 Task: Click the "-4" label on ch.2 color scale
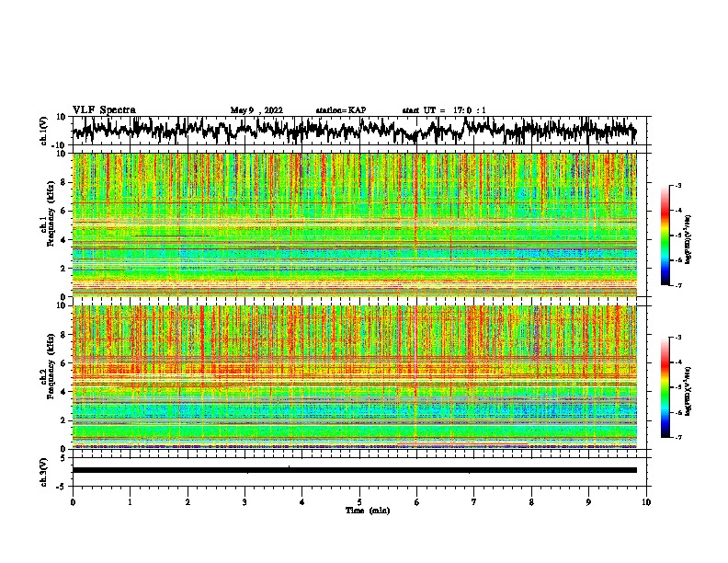pos(678,362)
